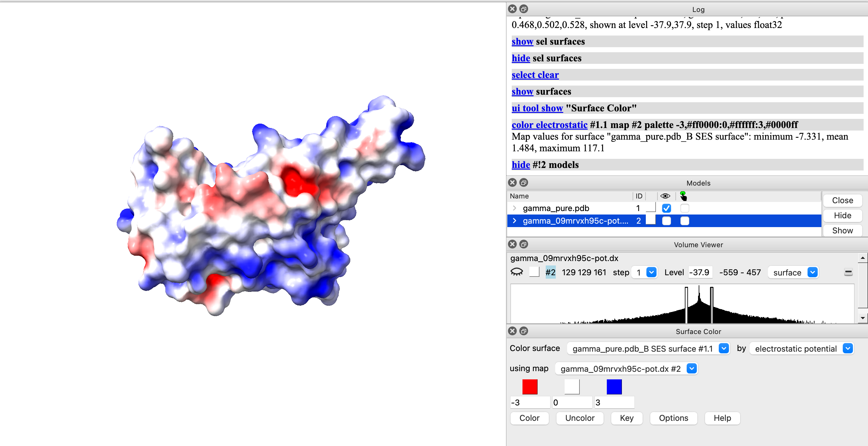The width and height of the screenshot is (868, 446).
Task: Close the Volume Viewer panel
Action: [x=512, y=244]
